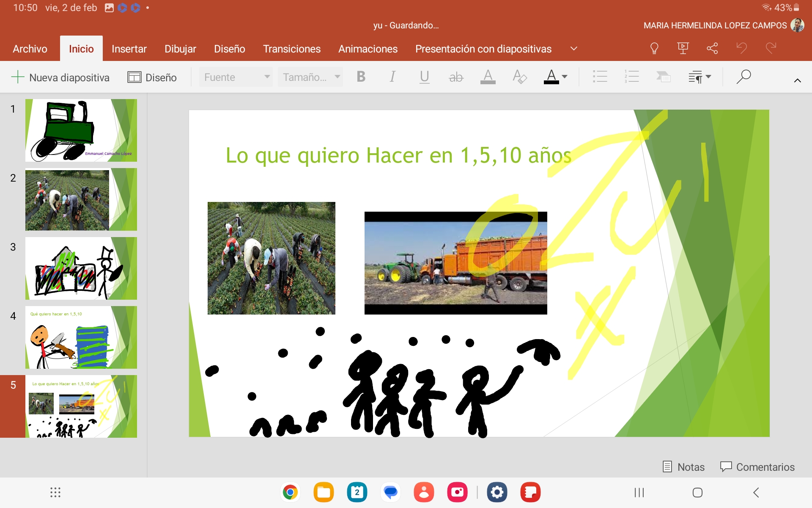
Task: Toggle italic formatting
Action: tap(392, 77)
